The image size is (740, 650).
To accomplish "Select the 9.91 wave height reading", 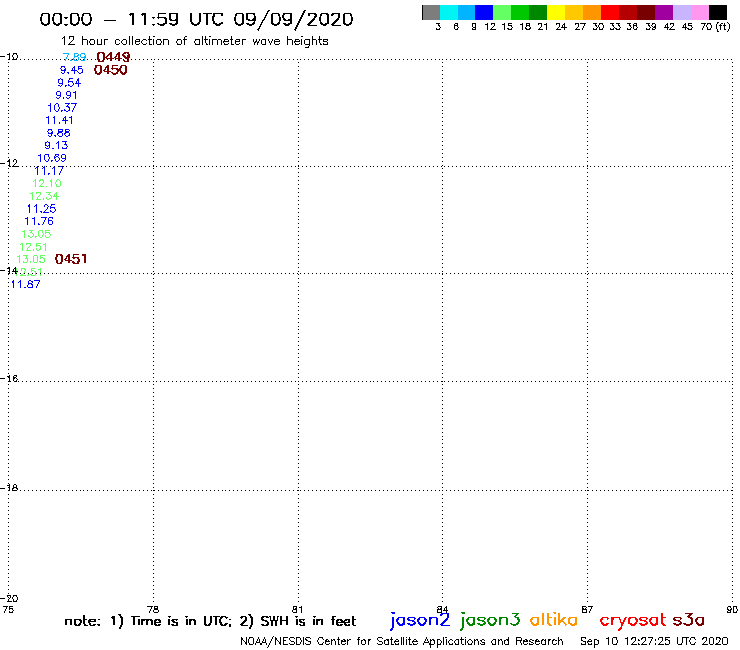I will [67, 95].
